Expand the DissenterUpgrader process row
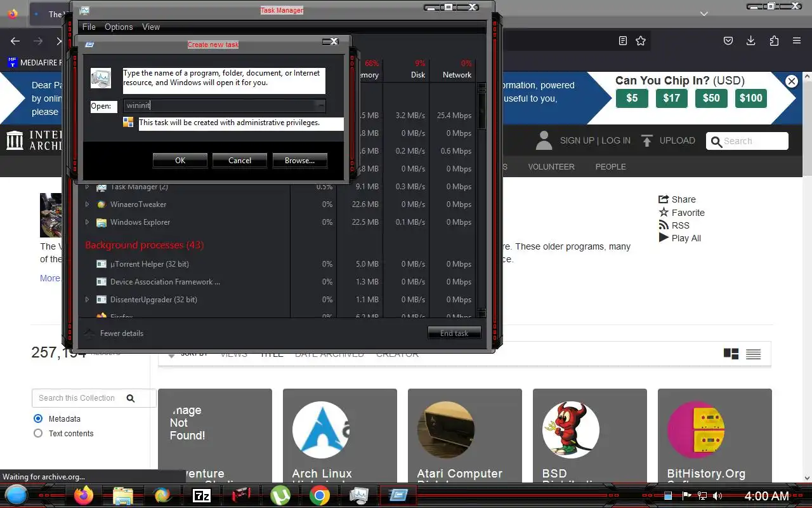Screen dimensions: 812x508 click(88, 300)
